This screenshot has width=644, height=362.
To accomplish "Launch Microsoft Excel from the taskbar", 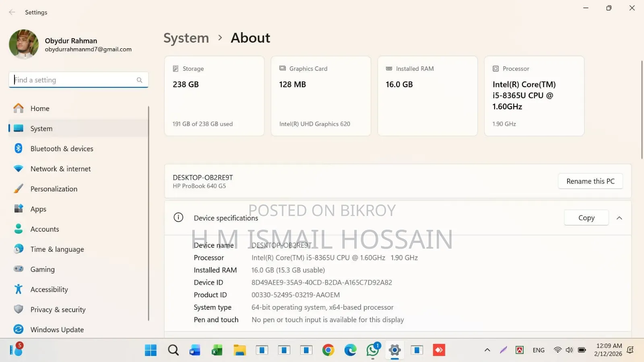I will 217,350.
